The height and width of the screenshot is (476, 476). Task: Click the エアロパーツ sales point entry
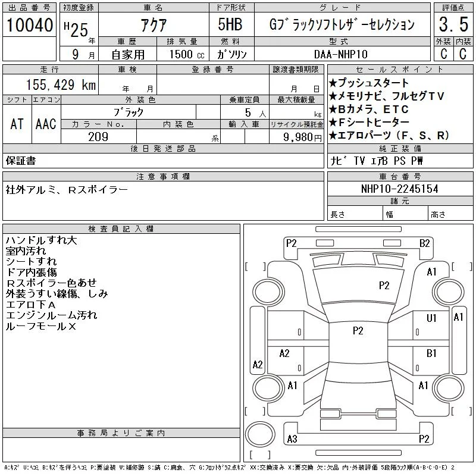[389, 136]
